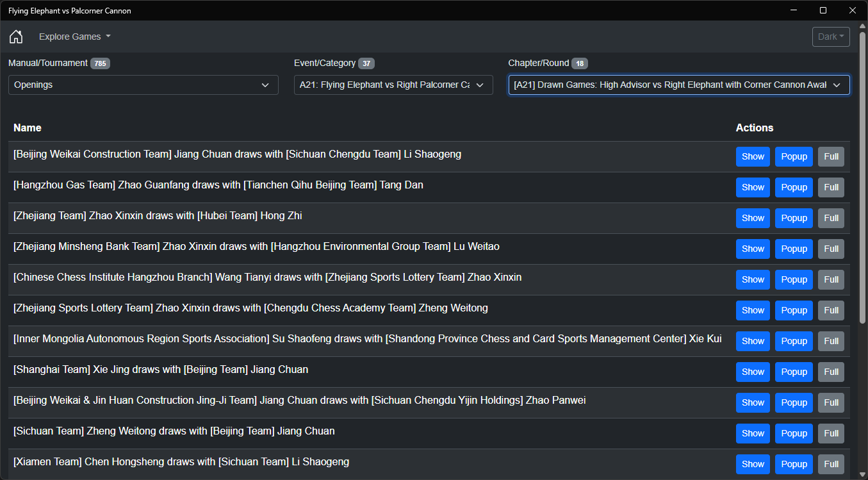868x480 pixels.
Task: Maximize the application window
Action: (823, 10)
